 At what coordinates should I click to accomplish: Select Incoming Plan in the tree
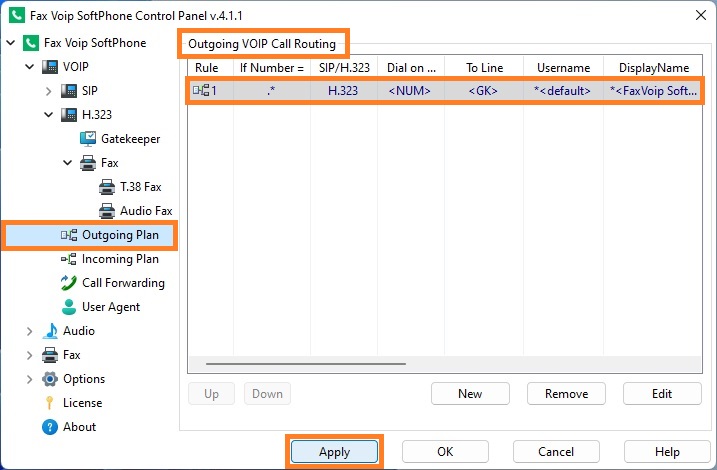click(x=120, y=259)
